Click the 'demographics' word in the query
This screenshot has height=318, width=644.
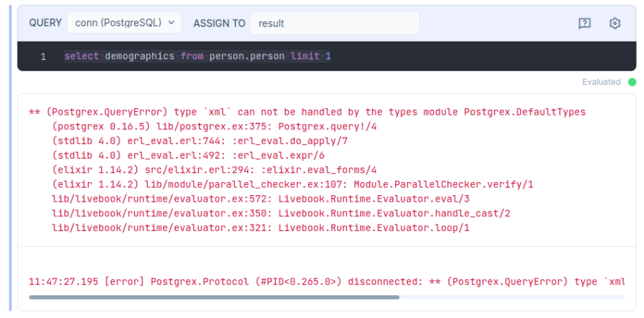tap(140, 56)
